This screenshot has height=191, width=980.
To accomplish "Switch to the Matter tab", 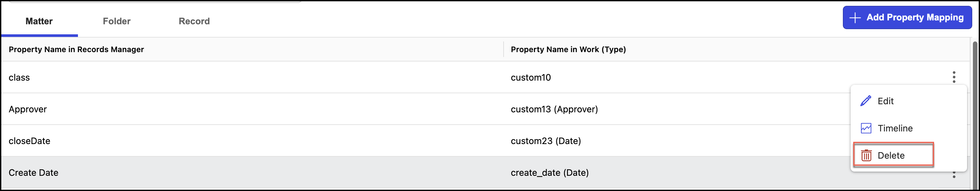I will [x=39, y=21].
